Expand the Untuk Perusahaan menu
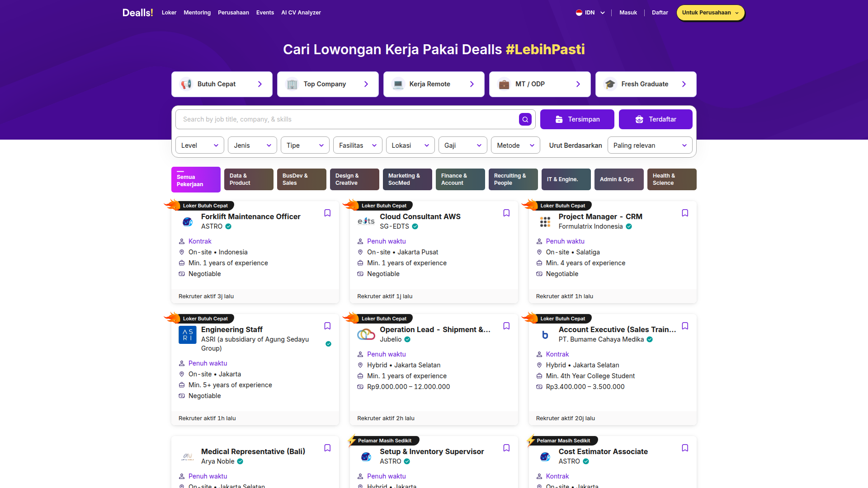Screen dimensions: 868x488 pos(710,13)
